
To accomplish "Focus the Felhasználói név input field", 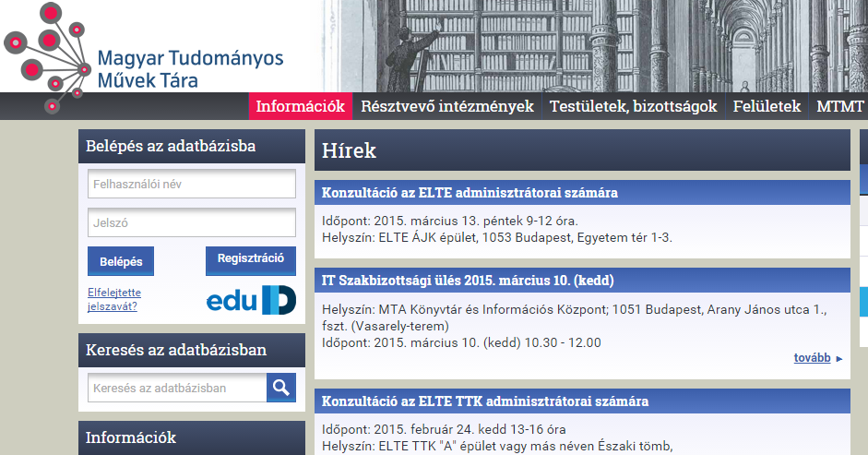I will pyautogui.click(x=192, y=184).
